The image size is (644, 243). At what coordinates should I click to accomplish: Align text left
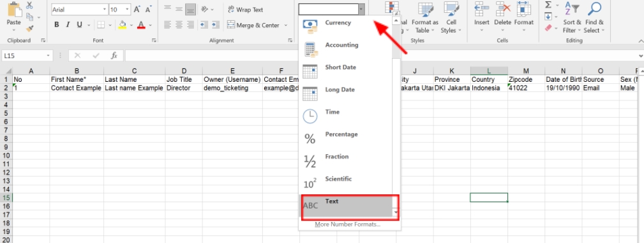167,25
